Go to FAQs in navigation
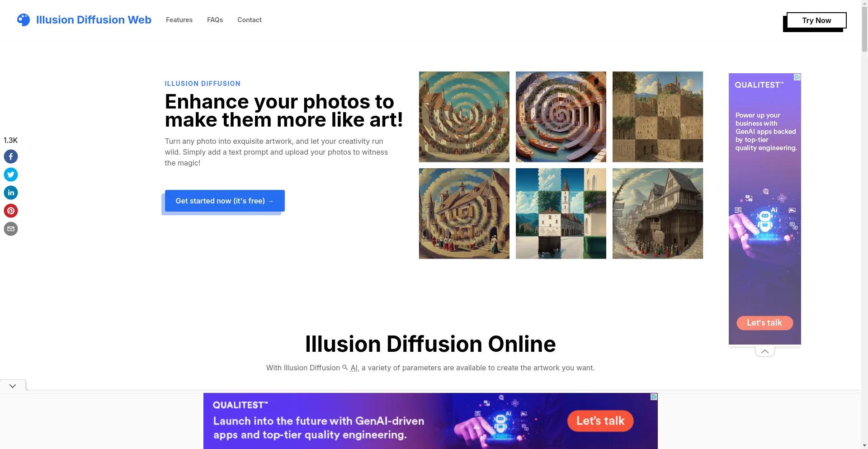The height and width of the screenshot is (449, 868). tap(215, 20)
